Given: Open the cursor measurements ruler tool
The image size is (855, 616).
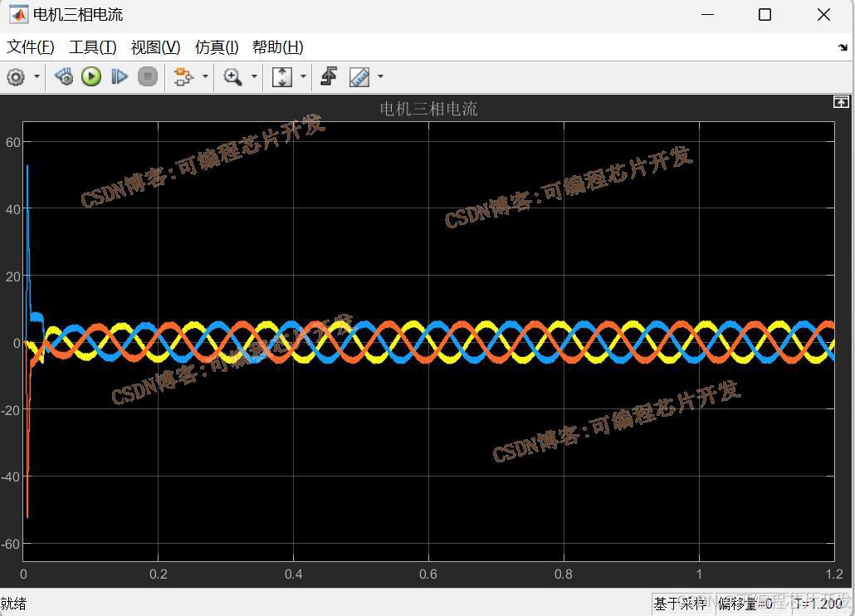Looking at the screenshot, I should (359, 77).
